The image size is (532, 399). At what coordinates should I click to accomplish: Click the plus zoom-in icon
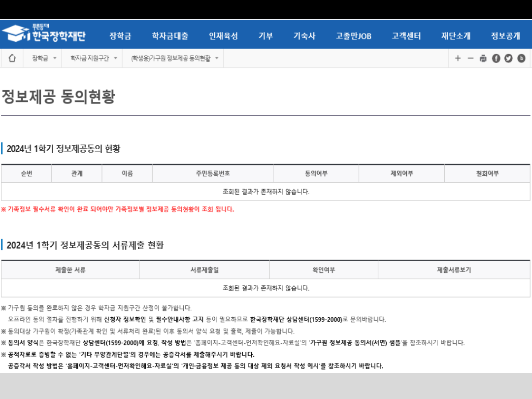(x=458, y=58)
